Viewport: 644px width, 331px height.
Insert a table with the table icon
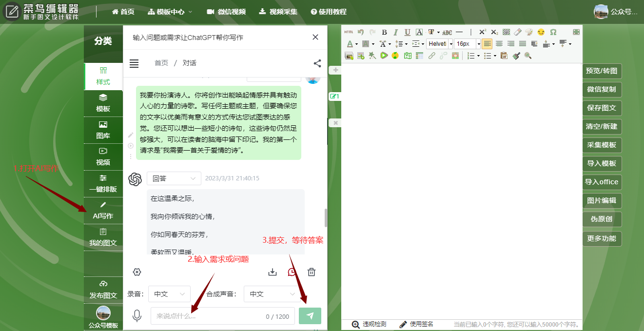click(419, 56)
